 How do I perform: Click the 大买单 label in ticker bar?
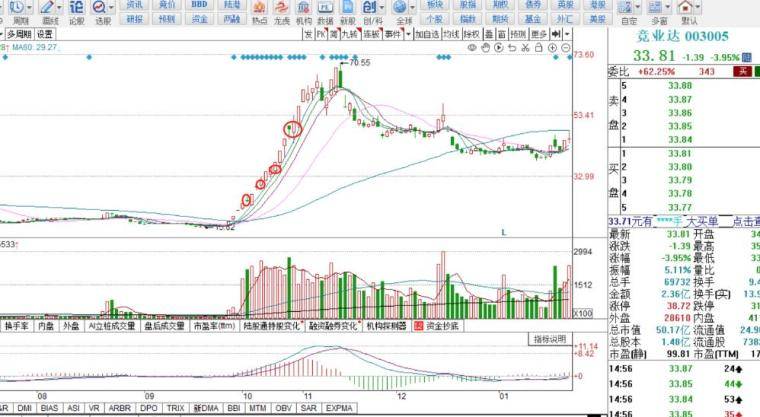[x=702, y=222]
